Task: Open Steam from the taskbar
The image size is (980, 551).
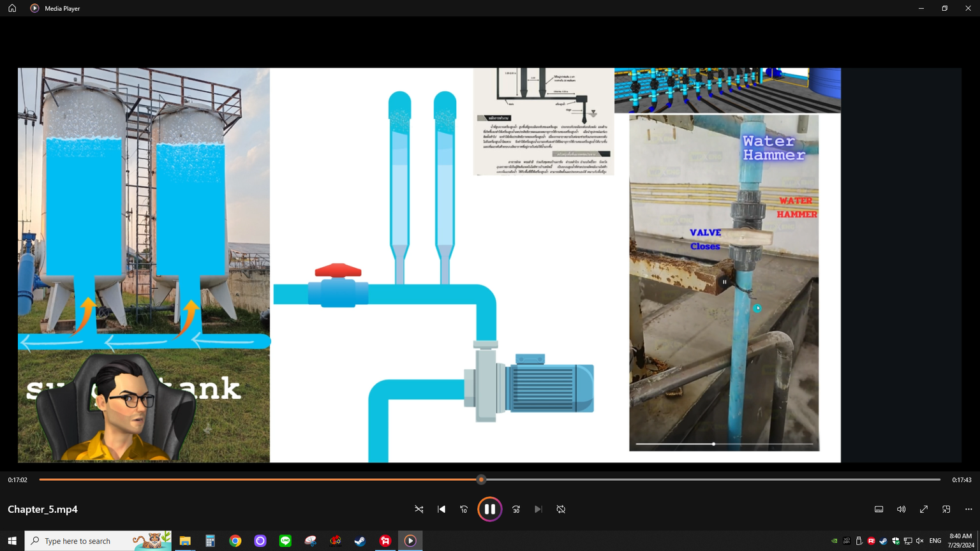Action: [360, 541]
